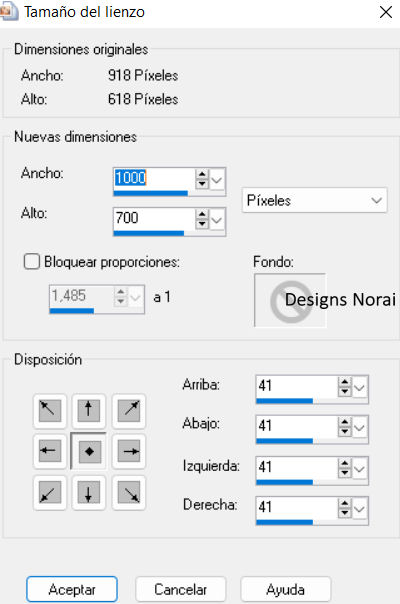The height and width of the screenshot is (604, 400).
Task: Click the Cancelar button
Action: [x=180, y=589]
